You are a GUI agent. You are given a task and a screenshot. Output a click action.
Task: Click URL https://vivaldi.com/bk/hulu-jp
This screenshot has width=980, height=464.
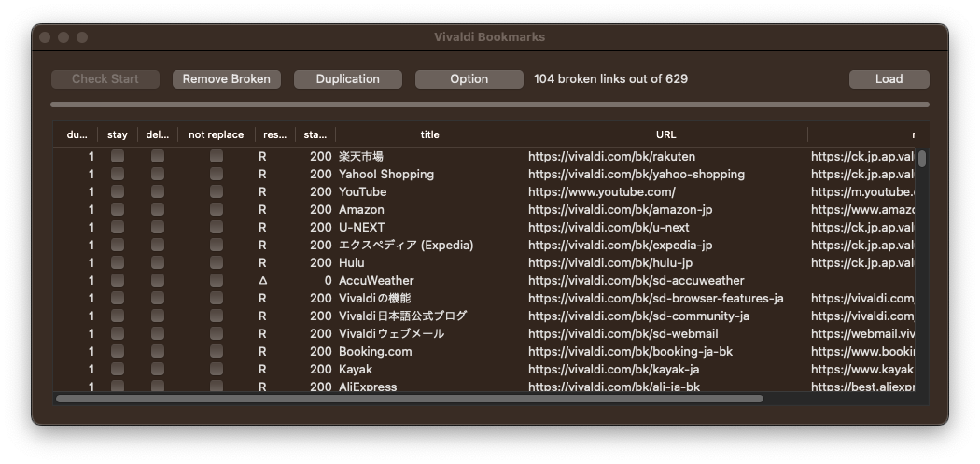[610, 262]
